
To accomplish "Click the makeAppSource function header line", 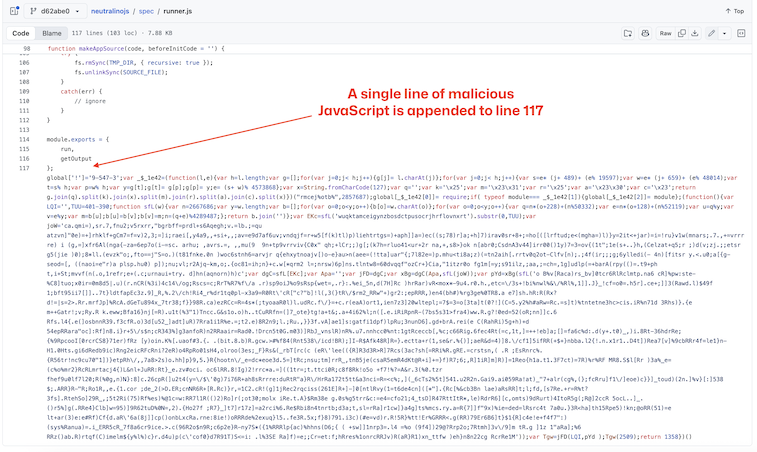I will pyautogui.click(x=136, y=49).
